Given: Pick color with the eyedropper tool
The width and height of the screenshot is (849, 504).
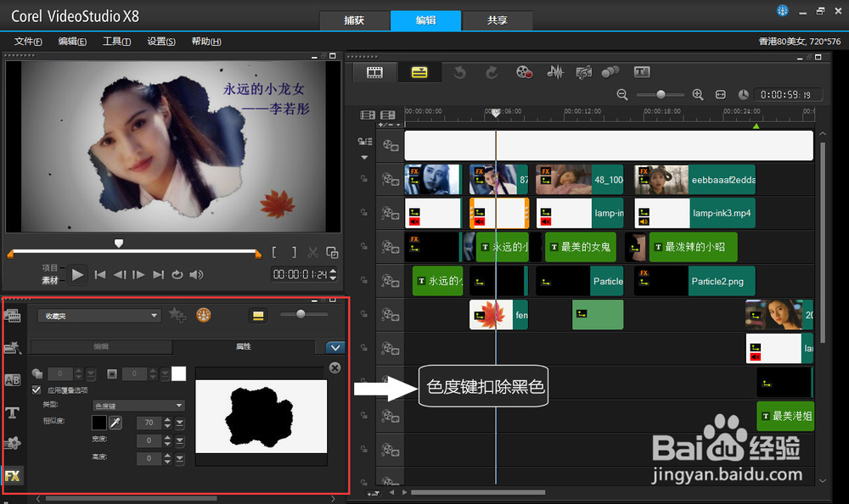Looking at the screenshot, I should (115, 423).
